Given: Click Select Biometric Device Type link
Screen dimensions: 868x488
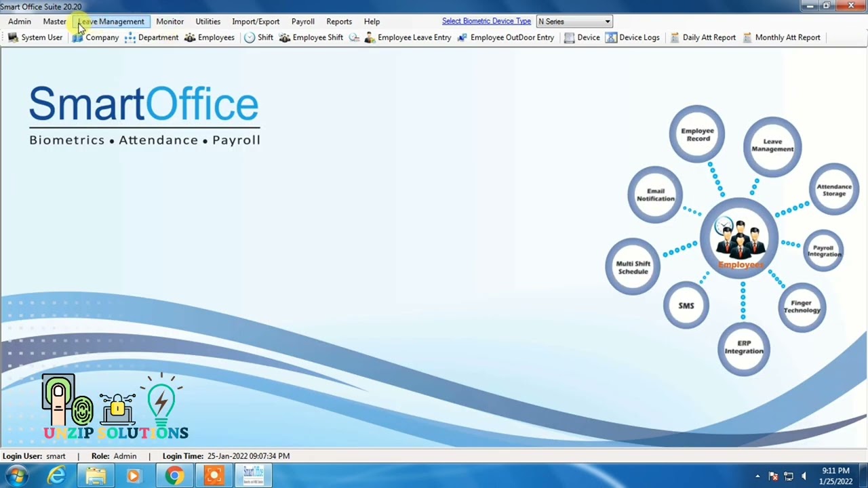Looking at the screenshot, I should pyautogui.click(x=486, y=22).
